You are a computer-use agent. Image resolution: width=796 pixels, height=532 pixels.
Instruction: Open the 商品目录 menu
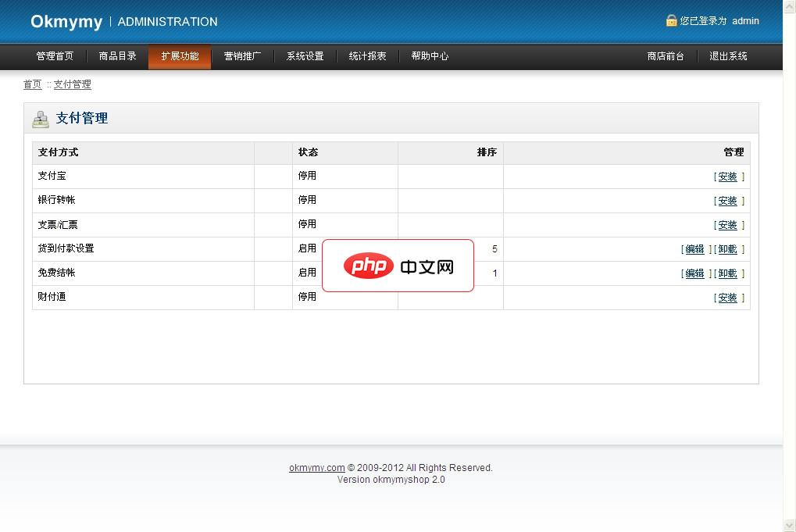tap(117, 56)
